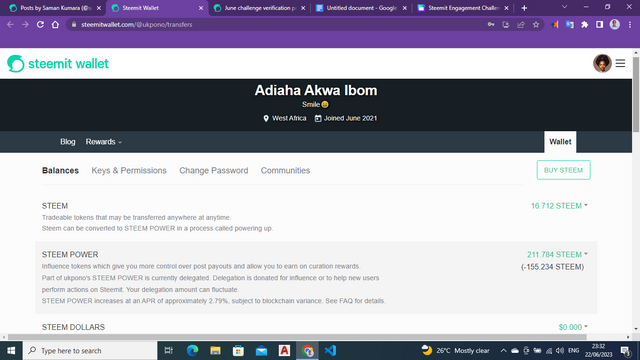Open the Windows Start menu
640x360 pixels.
point(11,351)
